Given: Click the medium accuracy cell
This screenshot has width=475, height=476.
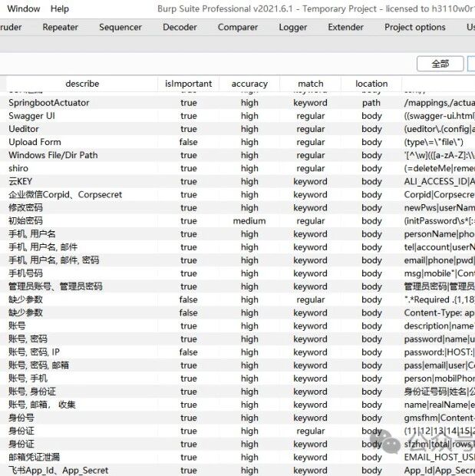Looking at the screenshot, I should 249,220.
